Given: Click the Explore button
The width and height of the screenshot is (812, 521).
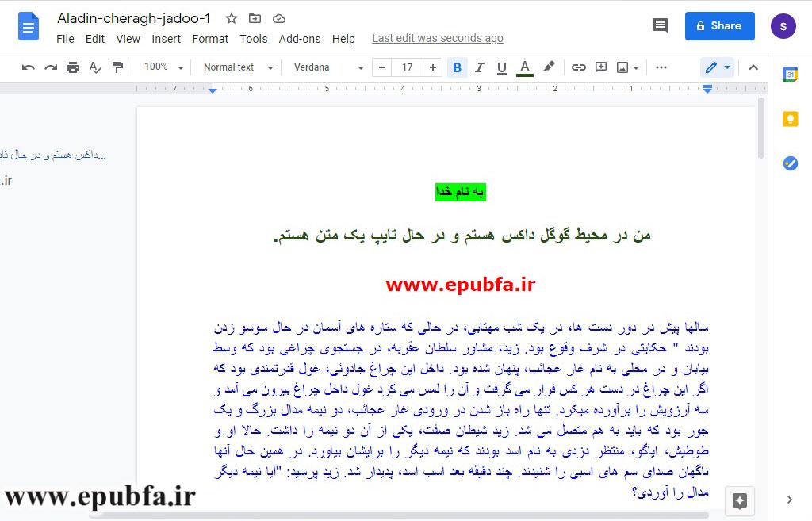Looking at the screenshot, I should (x=740, y=500).
